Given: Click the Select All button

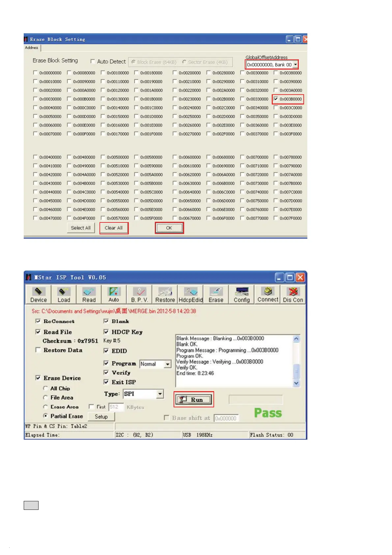Looking at the screenshot, I should (81, 228).
